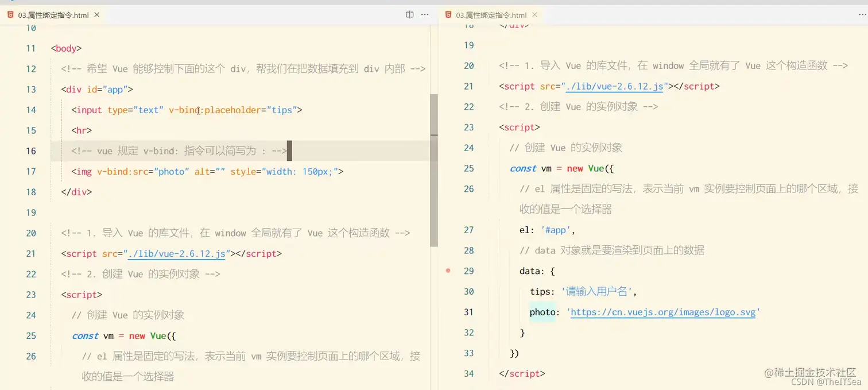
Task: Select line number 11 in left editor
Action: point(31,48)
